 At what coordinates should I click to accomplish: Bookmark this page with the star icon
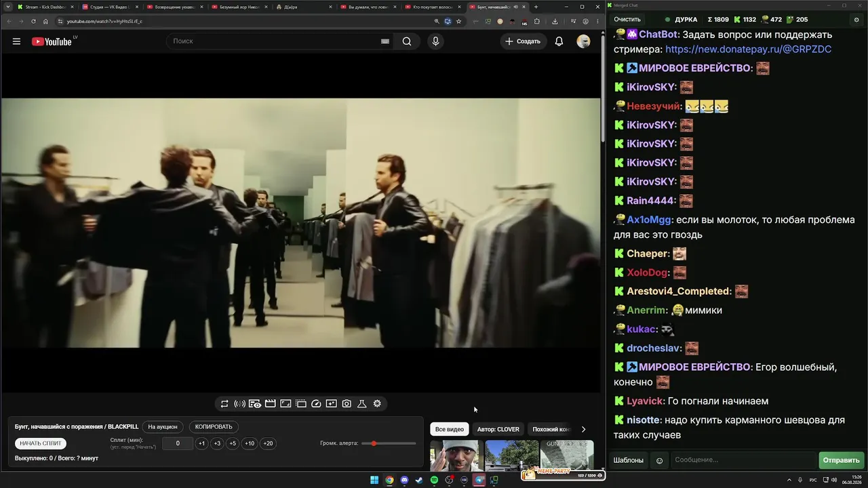[458, 21]
